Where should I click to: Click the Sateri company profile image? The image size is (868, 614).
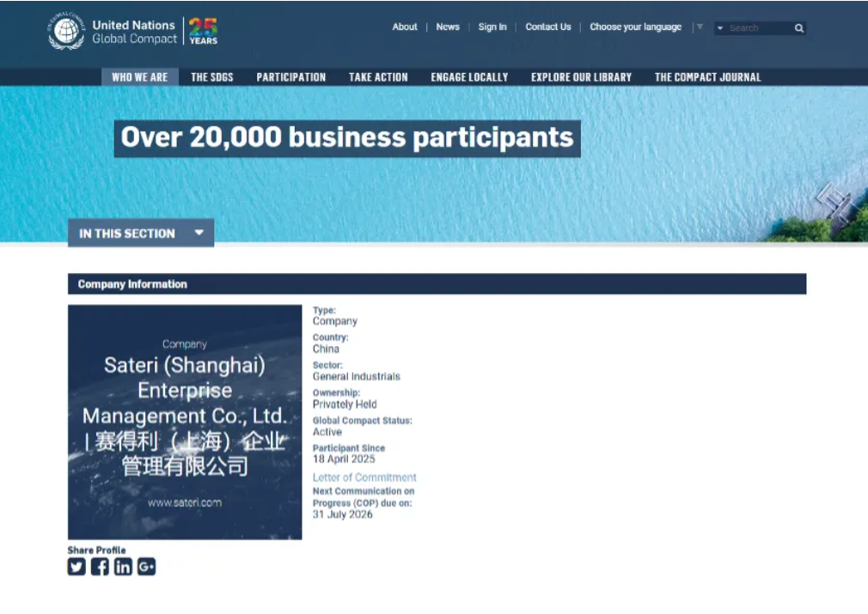pyautogui.click(x=185, y=422)
